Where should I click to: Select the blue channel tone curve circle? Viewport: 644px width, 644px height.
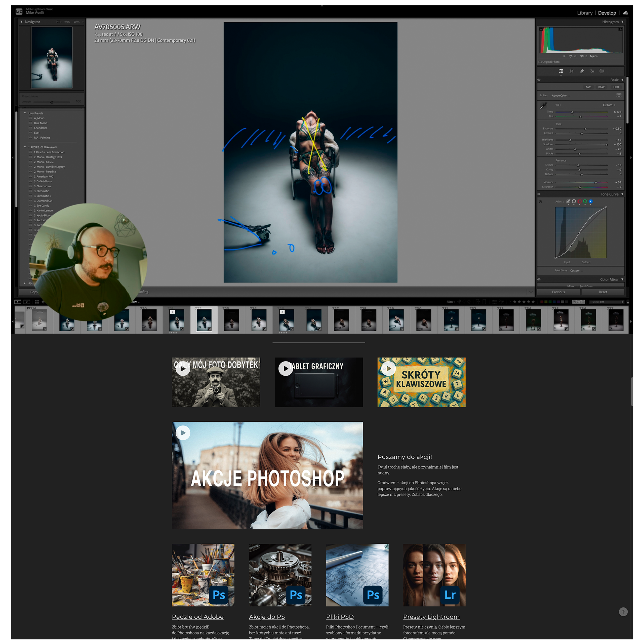click(591, 201)
